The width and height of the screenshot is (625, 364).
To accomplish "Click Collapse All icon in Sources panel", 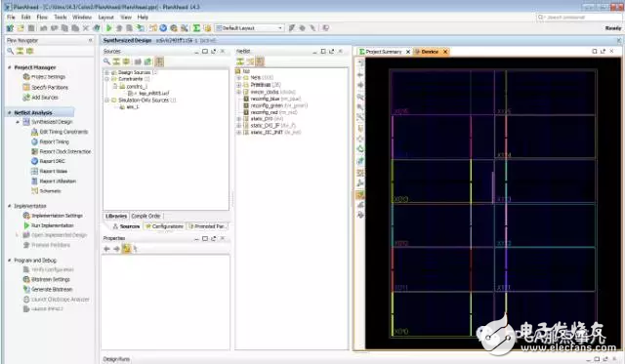I will pyautogui.click(x=116, y=61).
